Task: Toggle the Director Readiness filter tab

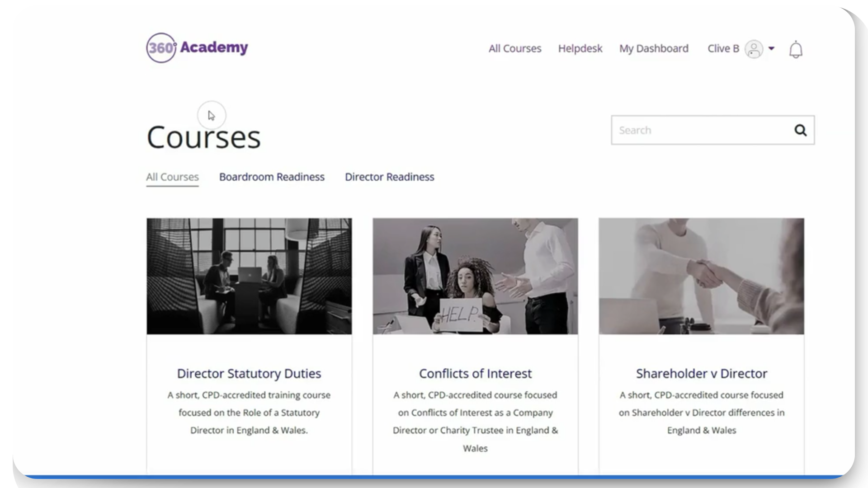Action: coord(390,176)
